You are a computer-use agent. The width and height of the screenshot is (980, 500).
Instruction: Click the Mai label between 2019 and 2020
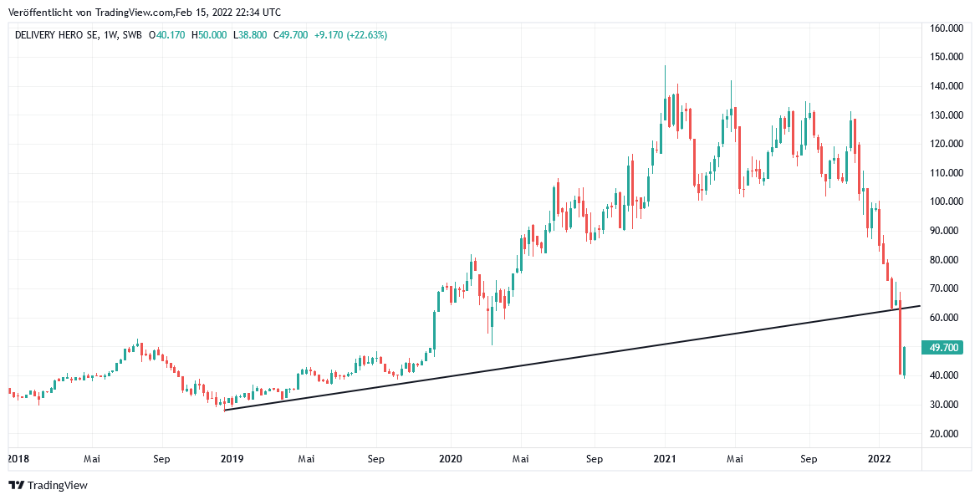click(x=306, y=459)
